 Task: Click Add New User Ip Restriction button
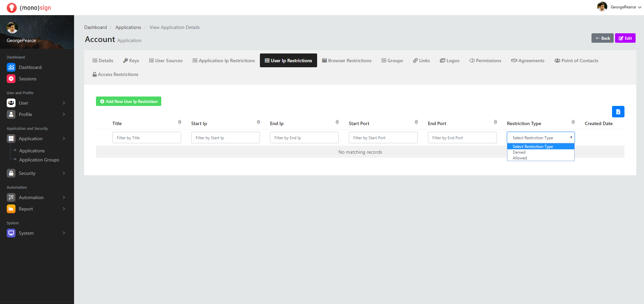[x=128, y=101]
